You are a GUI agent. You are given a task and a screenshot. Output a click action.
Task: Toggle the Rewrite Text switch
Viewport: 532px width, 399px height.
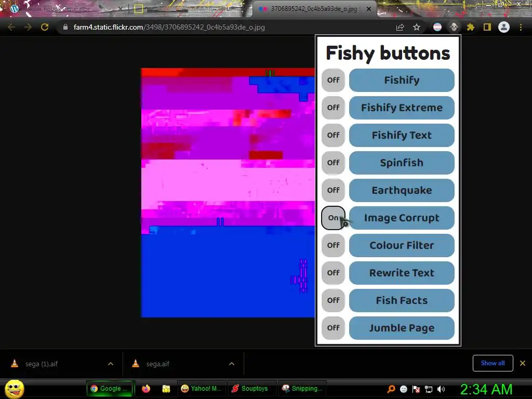pos(333,273)
